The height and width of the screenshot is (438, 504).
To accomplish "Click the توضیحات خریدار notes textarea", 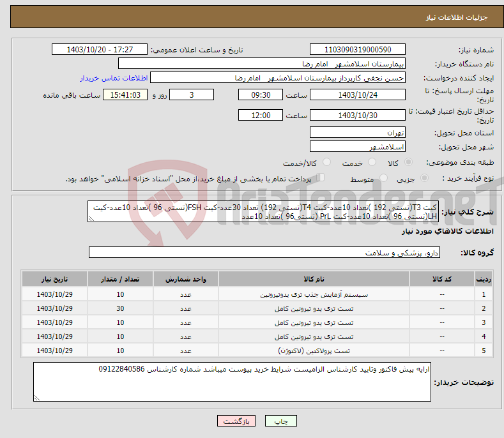I will click(232, 382).
